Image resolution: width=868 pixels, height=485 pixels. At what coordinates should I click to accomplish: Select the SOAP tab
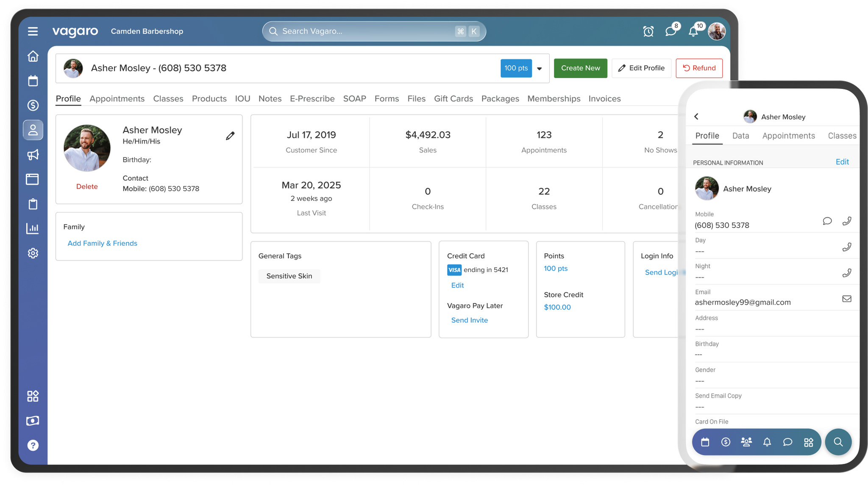click(x=355, y=99)
